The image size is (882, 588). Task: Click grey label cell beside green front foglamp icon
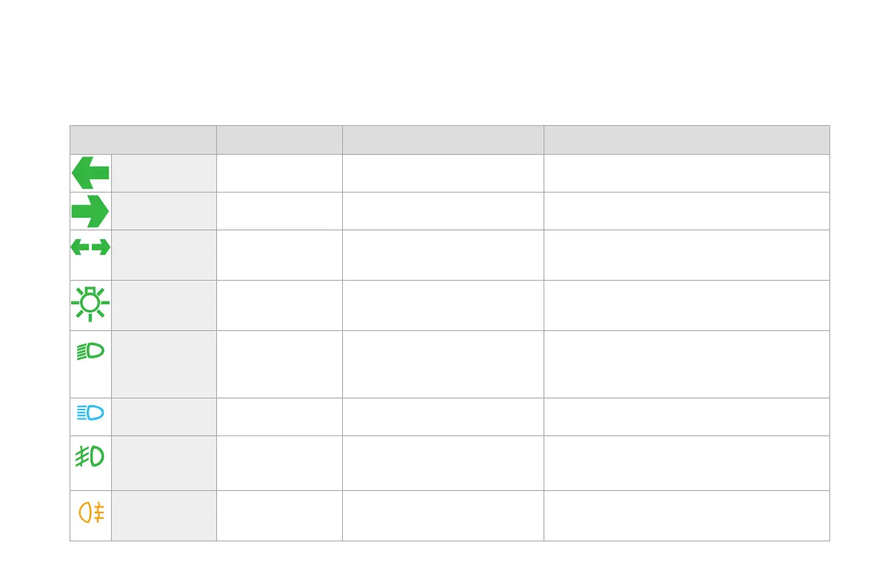coord(164,463)
